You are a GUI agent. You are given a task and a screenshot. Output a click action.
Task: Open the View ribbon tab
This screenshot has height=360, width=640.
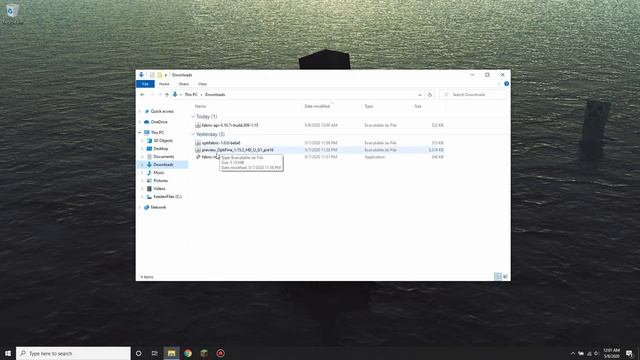(202, 84)
